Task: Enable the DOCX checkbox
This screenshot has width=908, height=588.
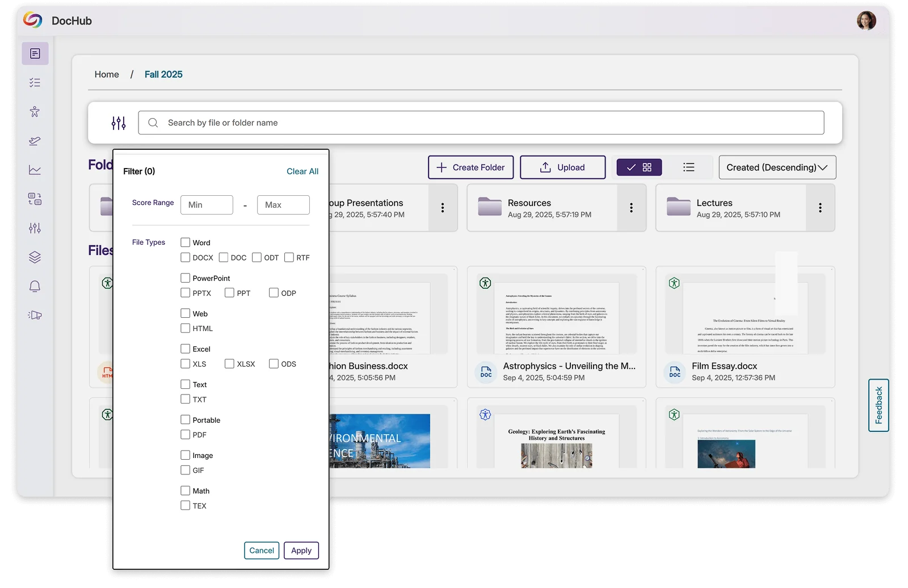Action: click(x=186, y=258)
